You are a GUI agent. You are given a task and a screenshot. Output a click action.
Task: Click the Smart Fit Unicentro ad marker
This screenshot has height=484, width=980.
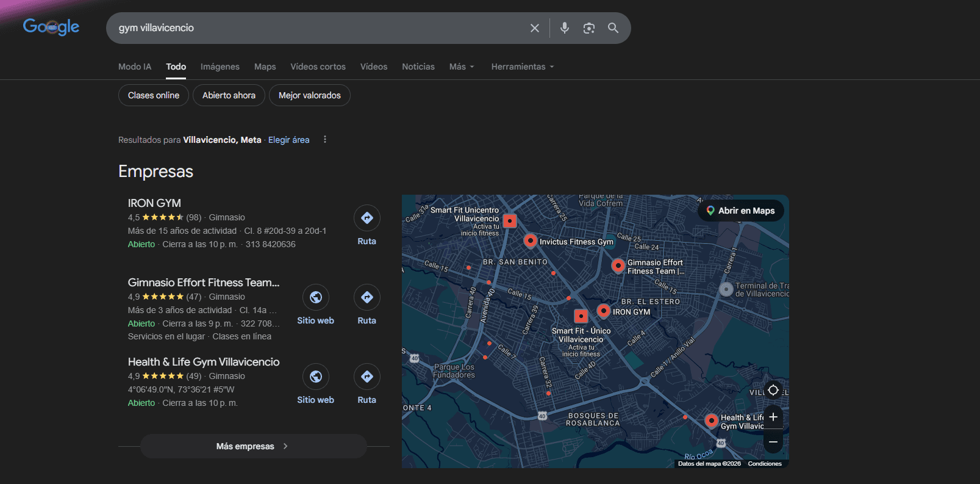click(x=510, y=221)
